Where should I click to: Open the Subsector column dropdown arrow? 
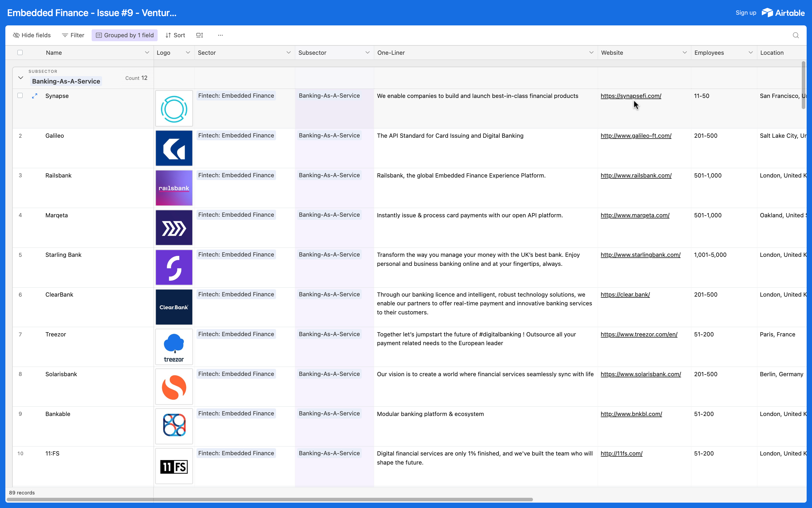click(x=367, y=53)
